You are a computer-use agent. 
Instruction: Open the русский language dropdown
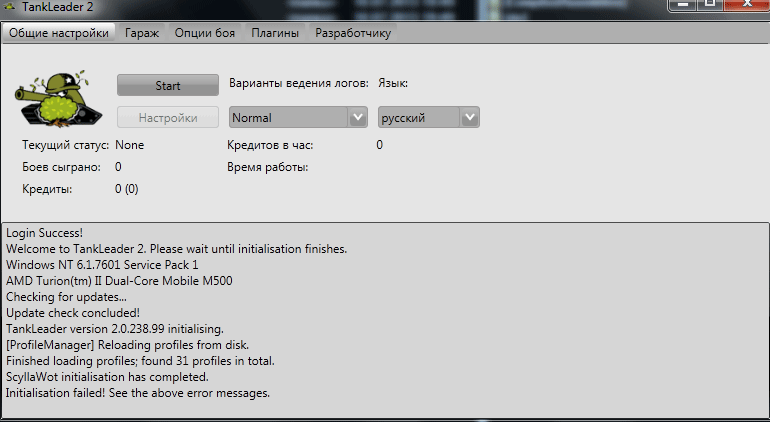coord(429,117)
